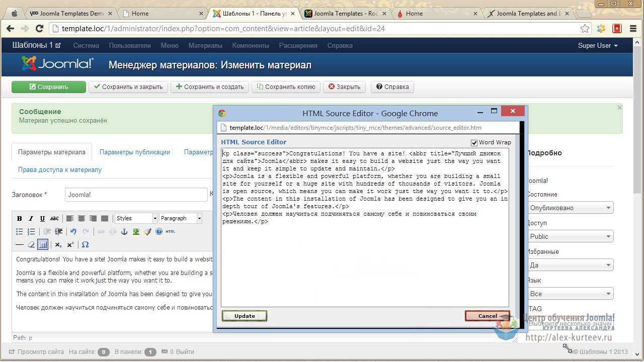
Task: Click the Параметры материала tab
Action: (x=52, y=152)
